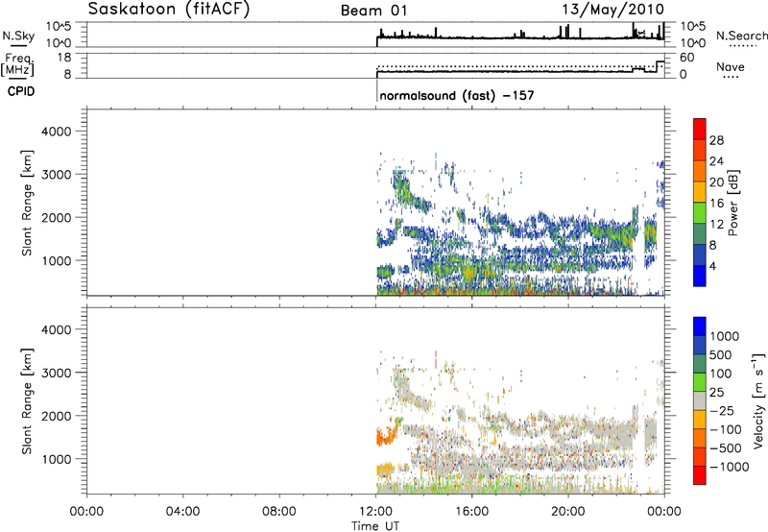Click the '20:00' time tick label
The image size is (768, 532).
click(x=567, y=512)
